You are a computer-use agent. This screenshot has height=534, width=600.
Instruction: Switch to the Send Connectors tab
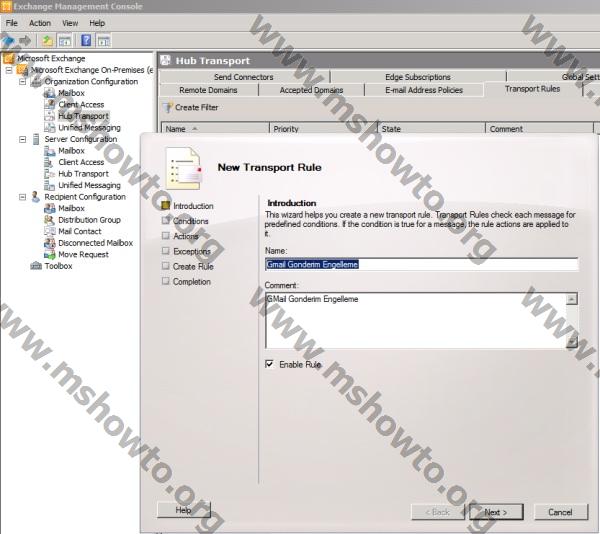244,77
